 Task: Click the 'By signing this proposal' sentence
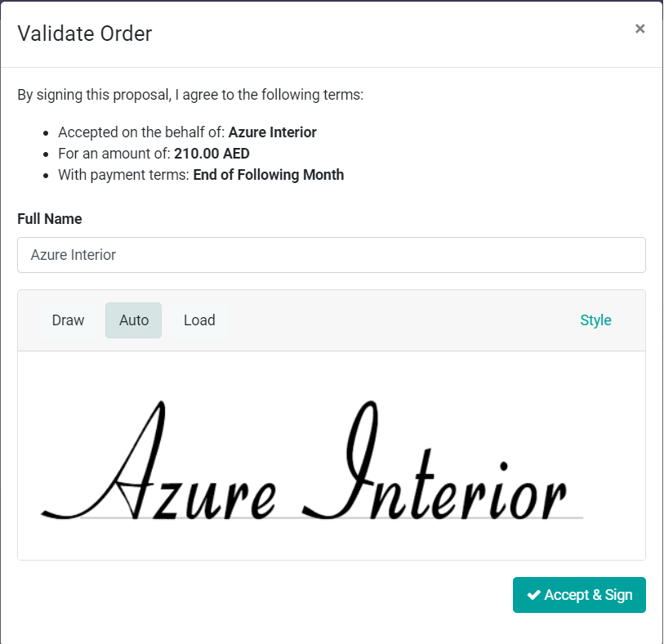(x=190, y=95)
